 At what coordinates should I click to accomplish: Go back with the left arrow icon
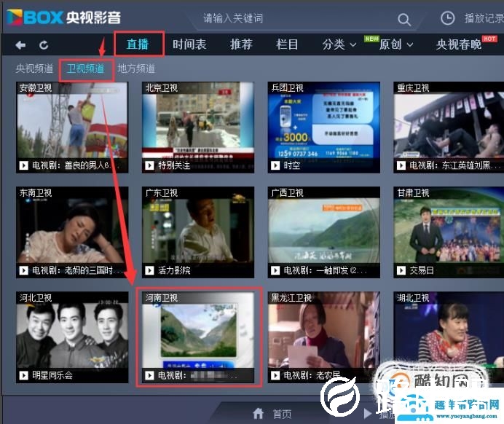(x=20, y=45)
